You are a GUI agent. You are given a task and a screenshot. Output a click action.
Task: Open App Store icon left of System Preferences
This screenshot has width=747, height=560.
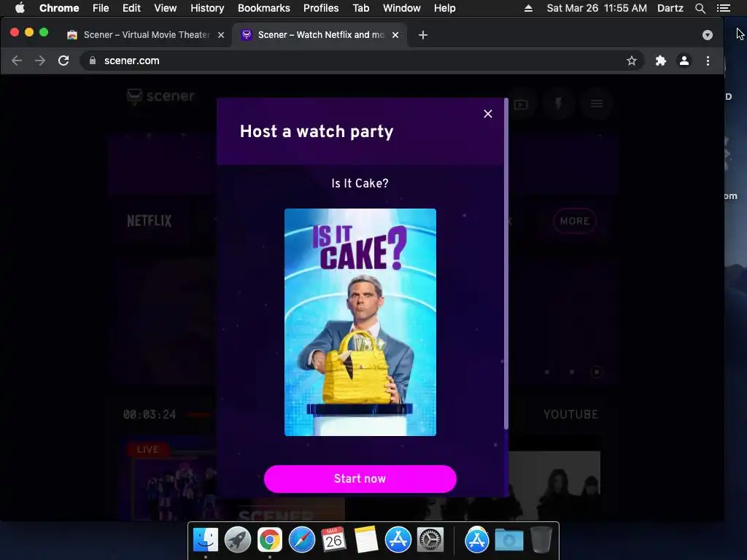coord(398,540)
